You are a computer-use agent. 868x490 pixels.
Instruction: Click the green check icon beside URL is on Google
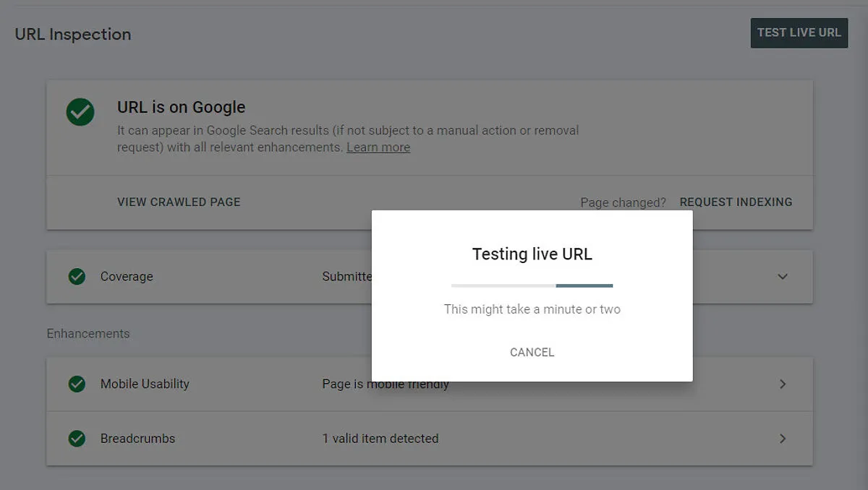click(80, 113)
